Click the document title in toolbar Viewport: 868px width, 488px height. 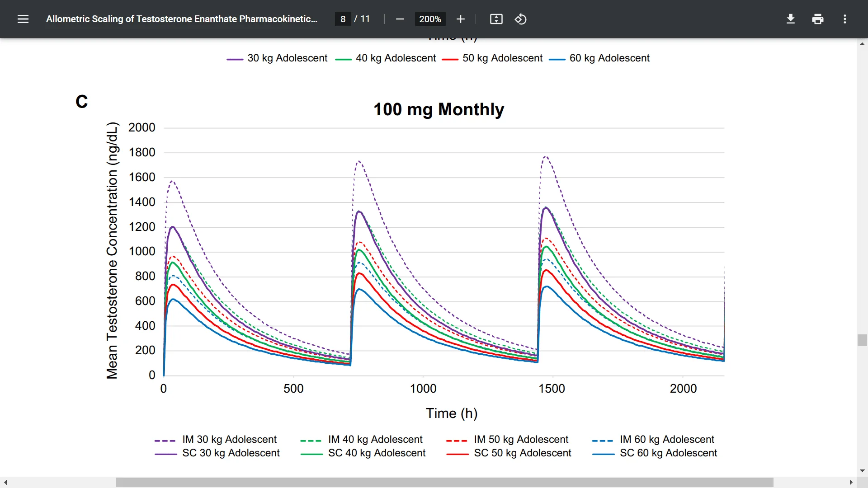point(182,19)
